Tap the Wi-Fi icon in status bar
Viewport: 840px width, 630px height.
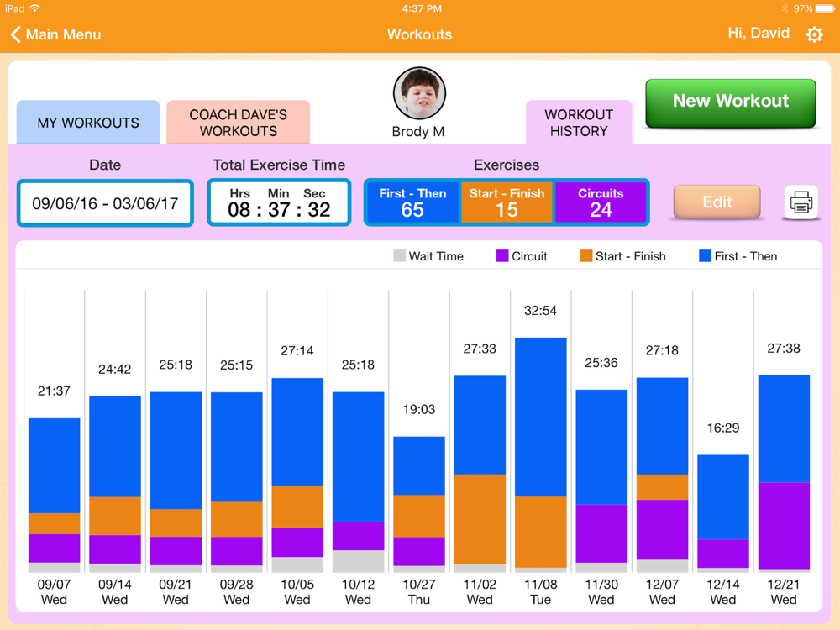click(x=35, y=8)
